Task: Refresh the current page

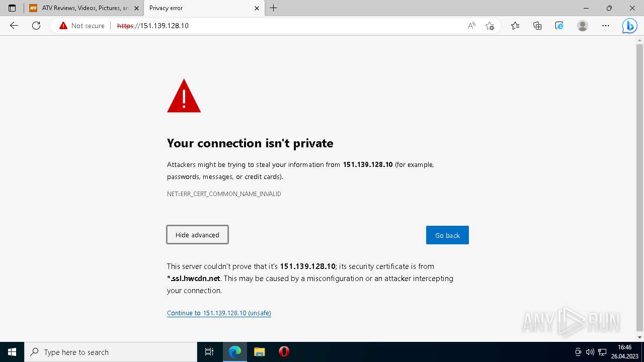Action: pyautogui.click(x=36, y=26)
